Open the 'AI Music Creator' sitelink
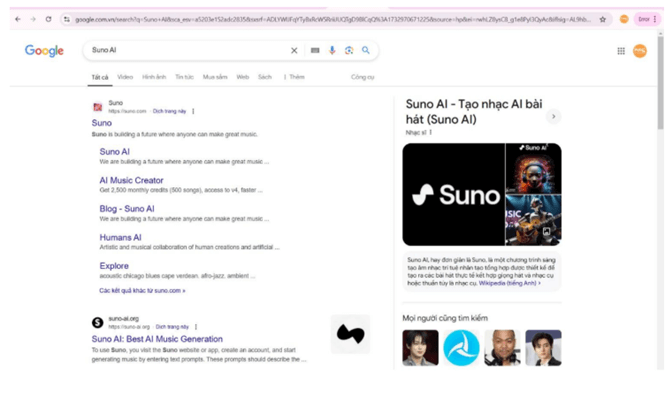Screen dimensions: 665x420 point(131,181)
